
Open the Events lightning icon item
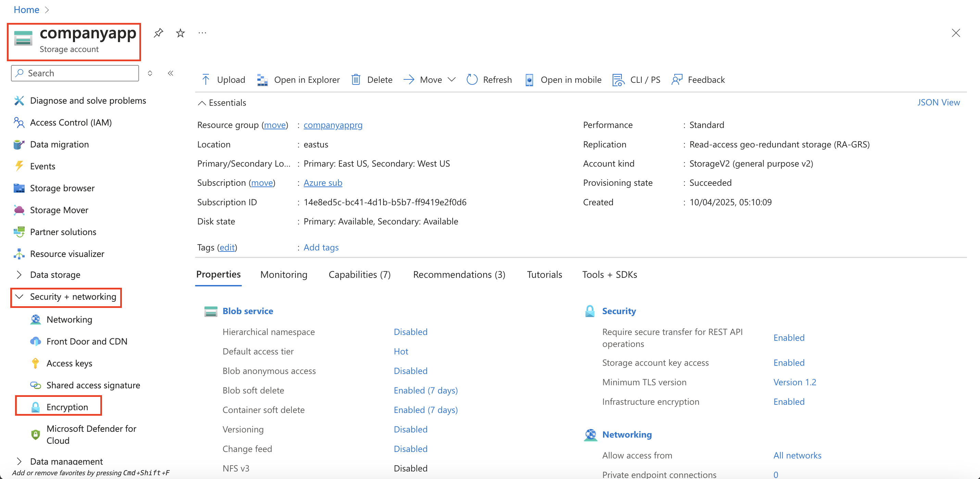(19, 166)
